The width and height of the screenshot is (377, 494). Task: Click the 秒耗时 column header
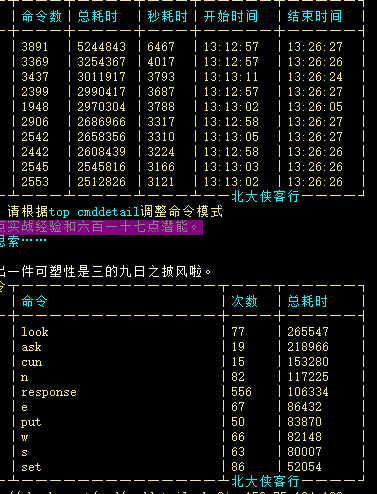click(167, 16)
